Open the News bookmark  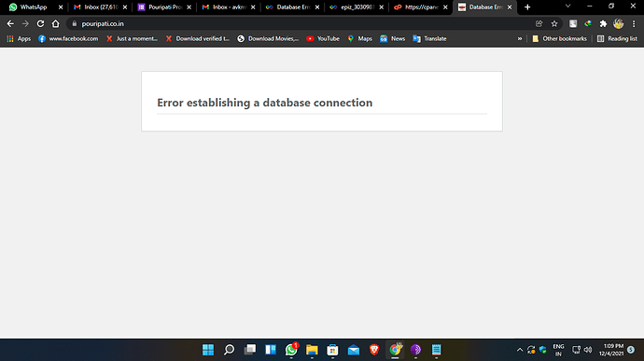point(393,38)
